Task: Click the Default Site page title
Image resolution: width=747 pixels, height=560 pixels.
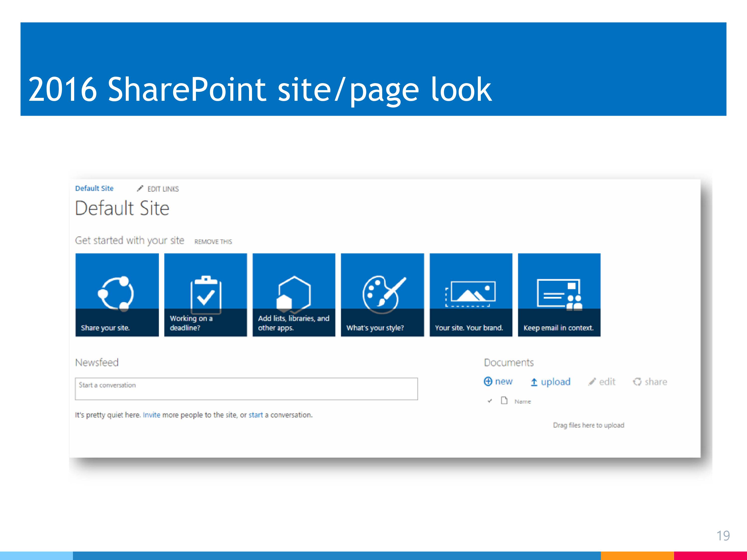Action: click(x=122, y=208)
